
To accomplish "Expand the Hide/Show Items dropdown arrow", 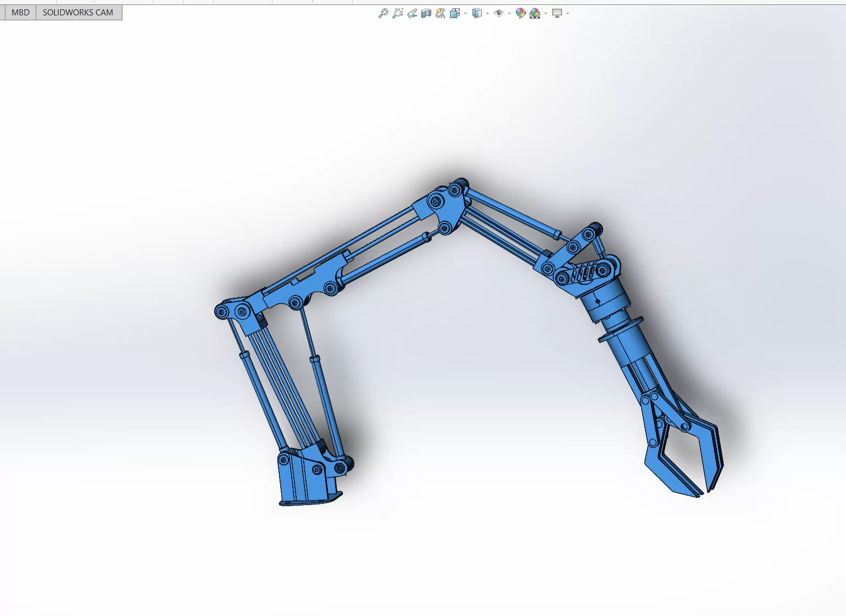I will tap(509, 13).
